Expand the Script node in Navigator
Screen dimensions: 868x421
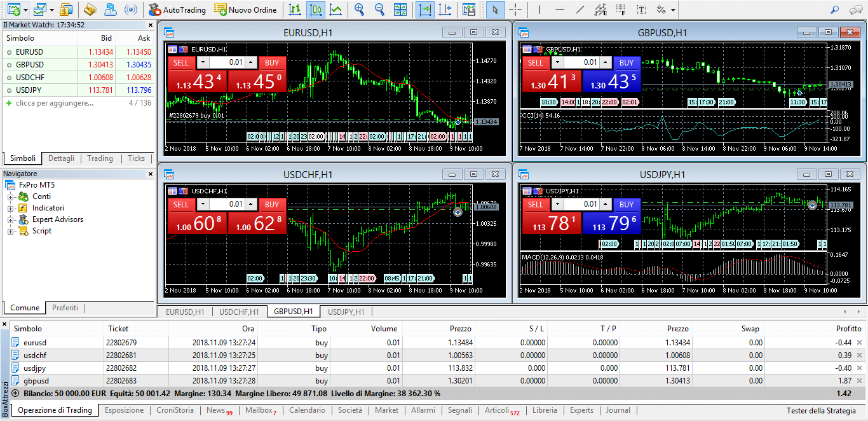click(10, 231)
